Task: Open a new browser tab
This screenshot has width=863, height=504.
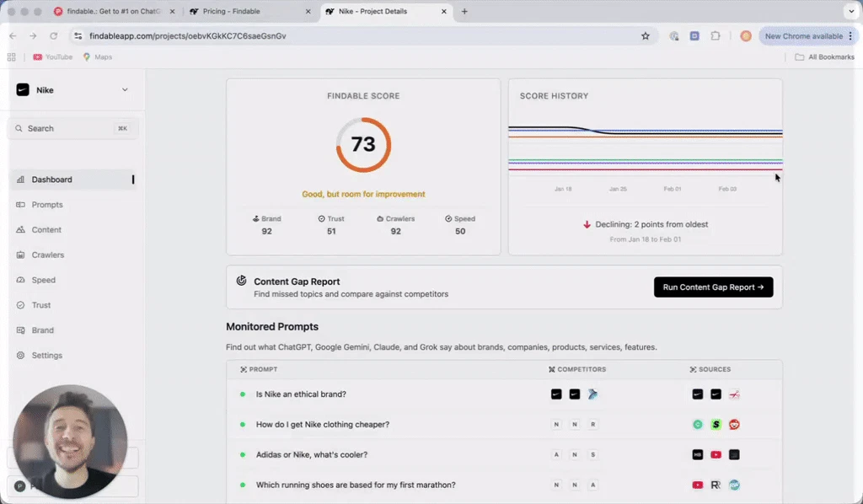Action: pos(464,11)
